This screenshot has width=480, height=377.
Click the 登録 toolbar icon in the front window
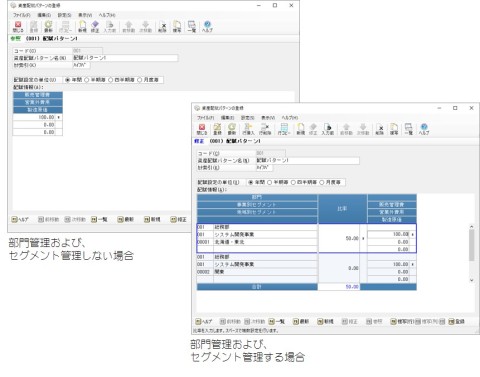(x=217, y=129)
